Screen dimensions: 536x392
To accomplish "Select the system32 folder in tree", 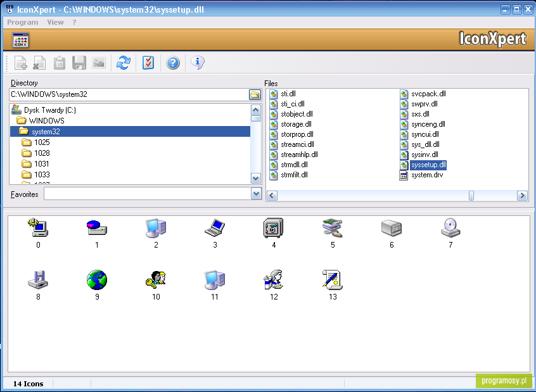I will tap(131, 132).
